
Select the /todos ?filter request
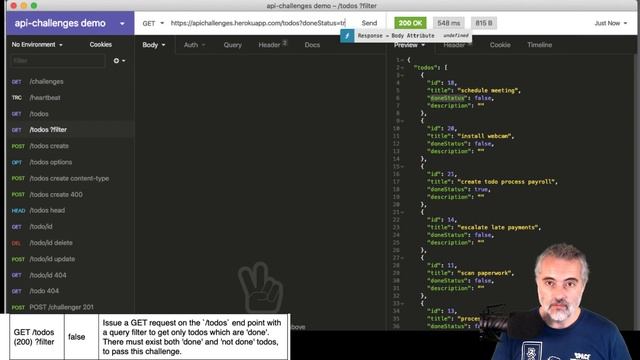point(70,130)
